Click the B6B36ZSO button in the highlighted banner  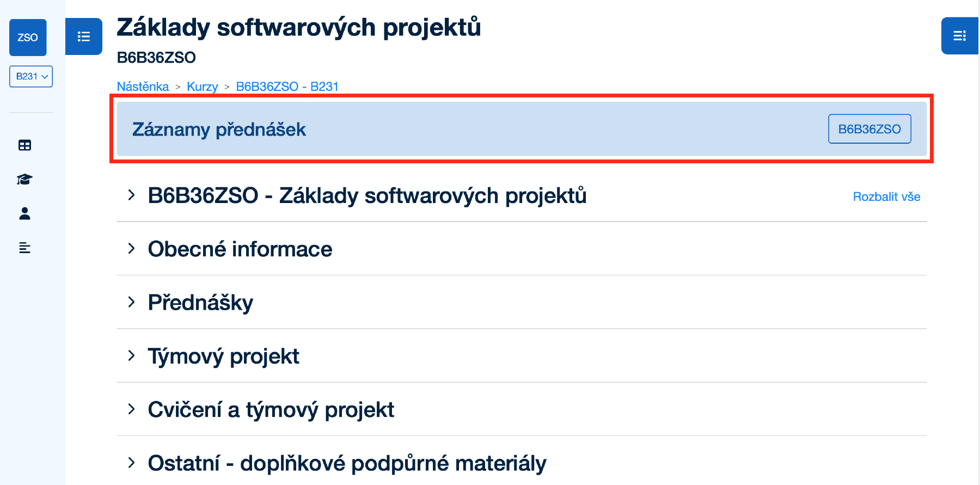coord(869,129)
